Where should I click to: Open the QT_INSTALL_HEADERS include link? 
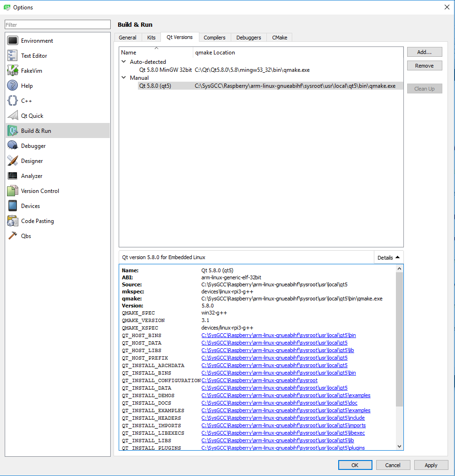(x=283, y=418)
